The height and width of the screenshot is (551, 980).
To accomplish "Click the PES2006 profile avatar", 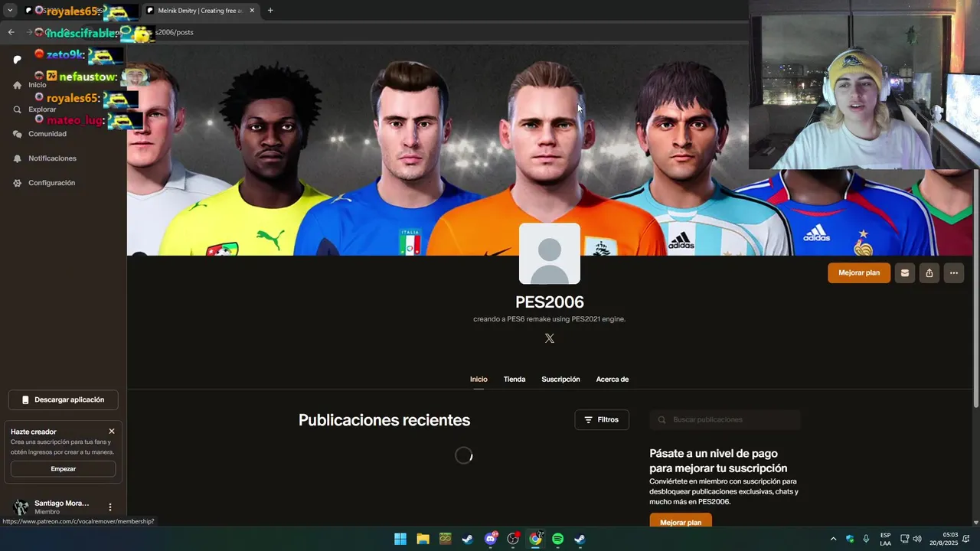I will coord(549,253).
